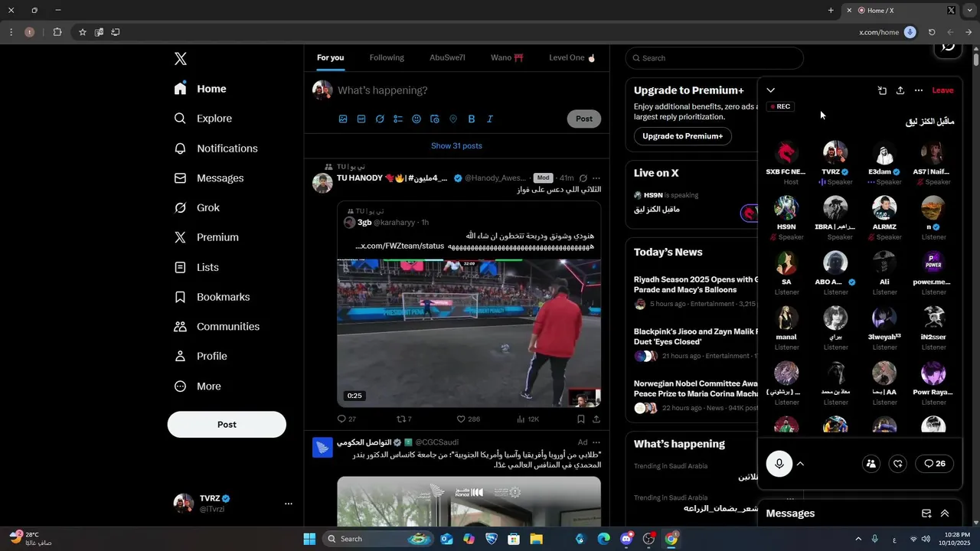Open Space participants list icon
Viewport: 980px width, 551px height.
click(x=871, y=464)
